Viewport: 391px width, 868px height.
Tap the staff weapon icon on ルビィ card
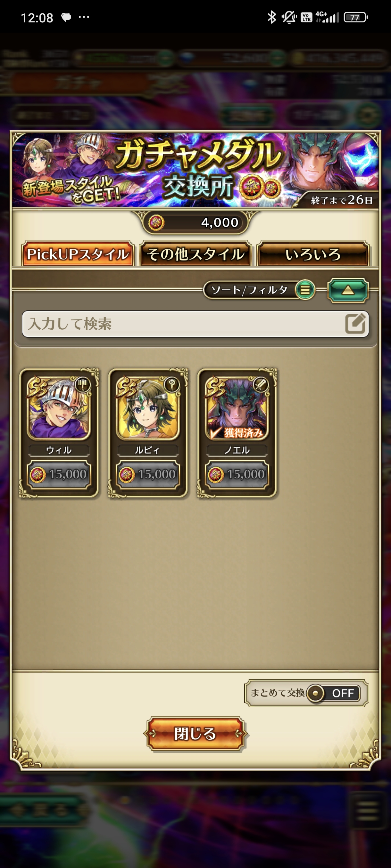171,384
